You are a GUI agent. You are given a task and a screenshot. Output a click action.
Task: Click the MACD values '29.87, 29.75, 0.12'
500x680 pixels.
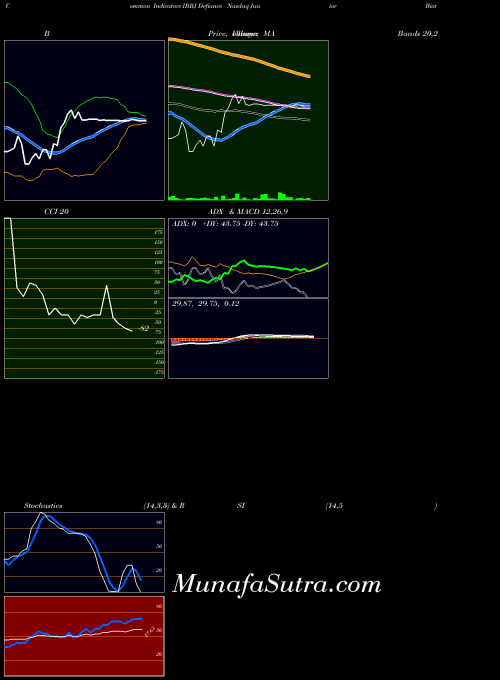(206, 304)
